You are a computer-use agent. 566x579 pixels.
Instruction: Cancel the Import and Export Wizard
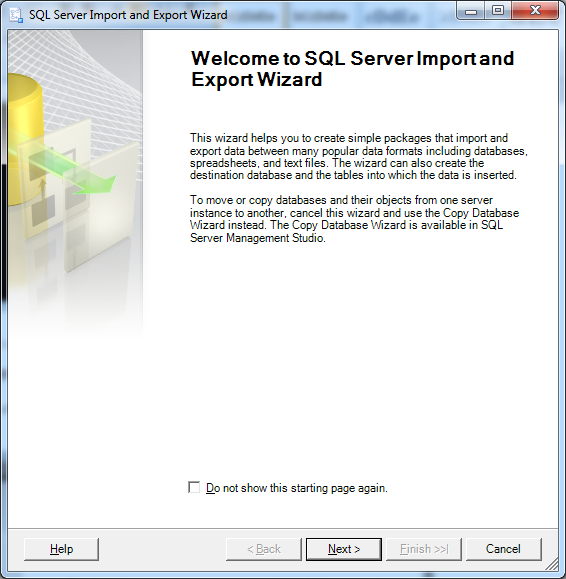(x=504, y=549)
